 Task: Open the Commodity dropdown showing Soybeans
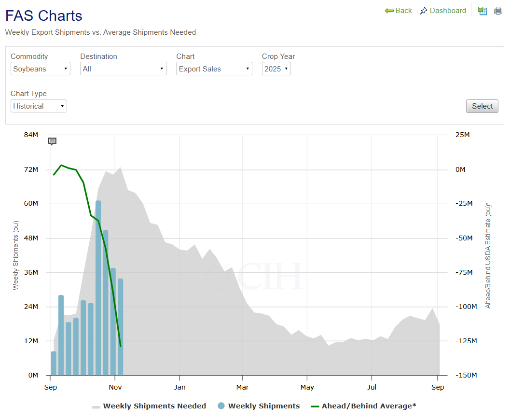click(x=41, y=69)
